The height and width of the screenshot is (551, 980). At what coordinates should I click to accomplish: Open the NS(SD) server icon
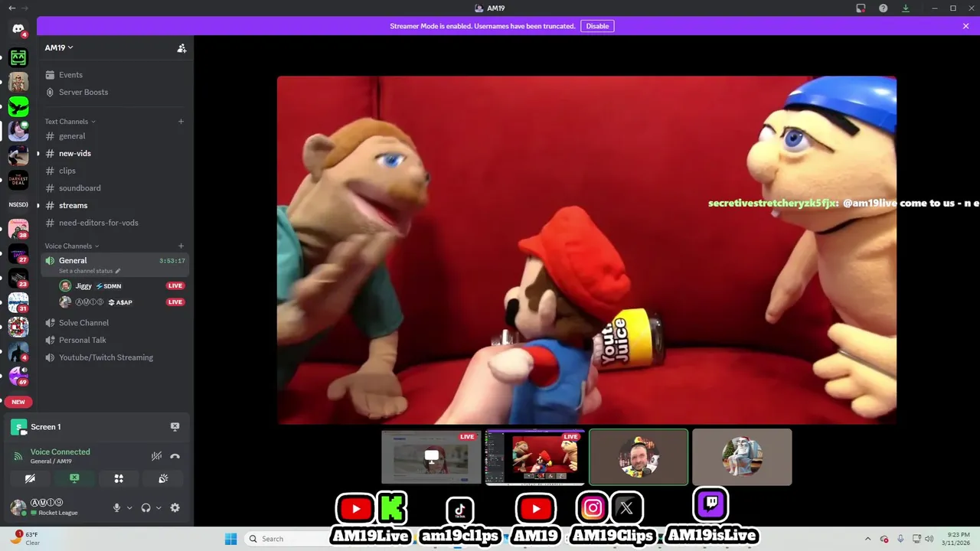click(x=18, y=205)
